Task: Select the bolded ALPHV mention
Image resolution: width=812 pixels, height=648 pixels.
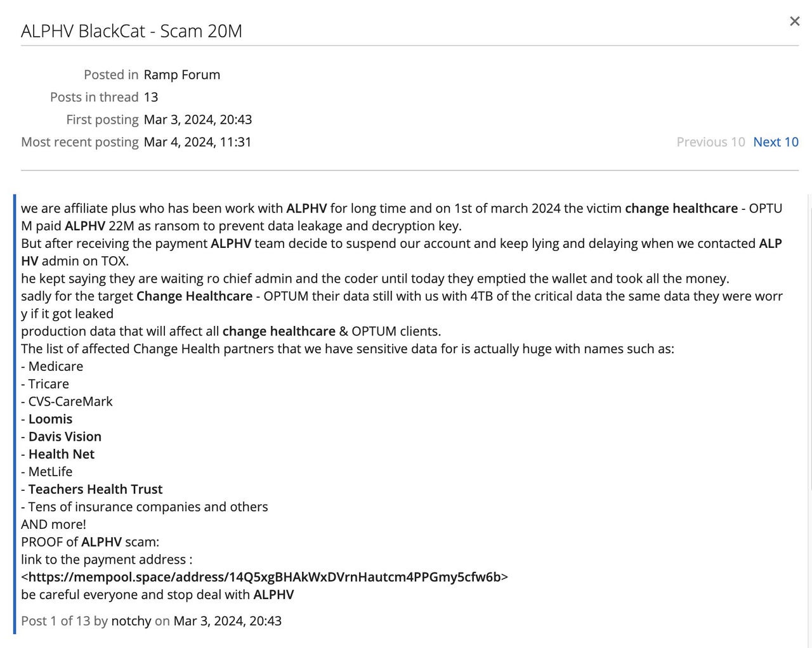Action: point(308,208)
